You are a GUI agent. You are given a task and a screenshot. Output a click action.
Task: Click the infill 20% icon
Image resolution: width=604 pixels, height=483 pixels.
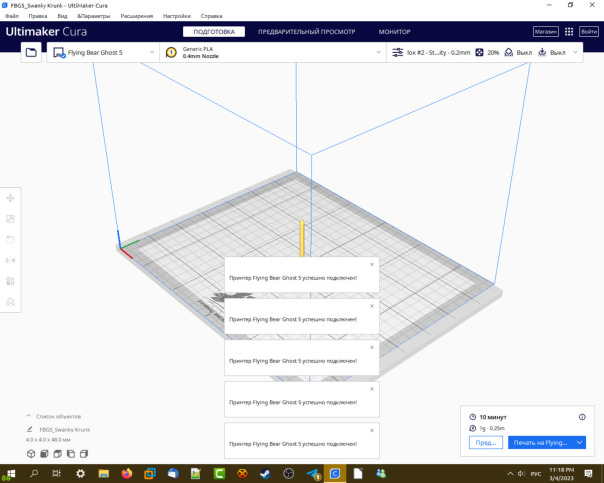[479, 52]
